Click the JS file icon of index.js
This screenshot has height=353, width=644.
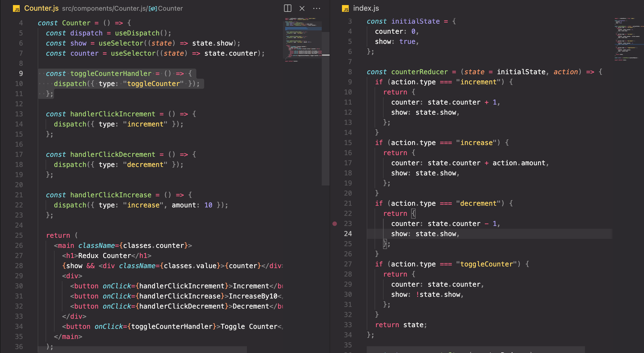[345, 9]
